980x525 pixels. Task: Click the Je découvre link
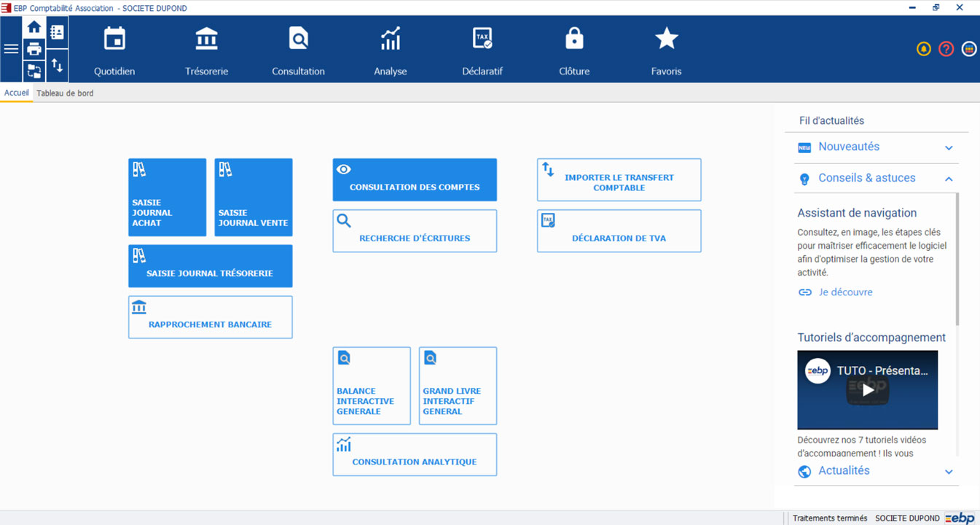pos(845,292)
